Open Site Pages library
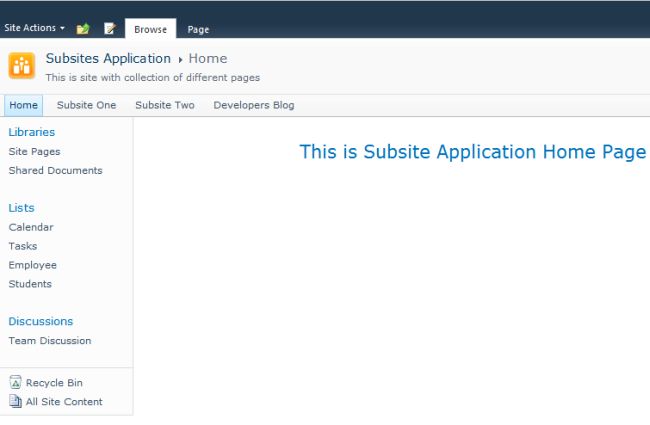The height and width of the screenshot is (425, 650). (x=34, y=152)
